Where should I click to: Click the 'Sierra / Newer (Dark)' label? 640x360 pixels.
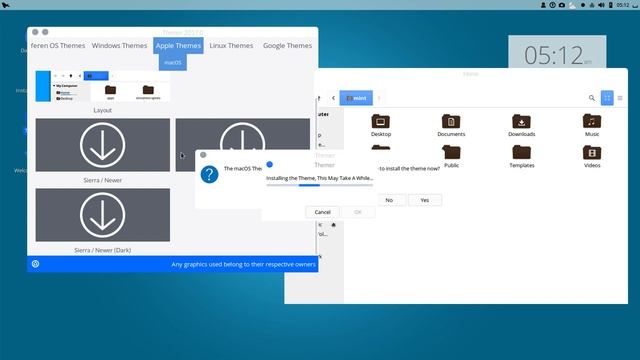[x=102, y=250]
